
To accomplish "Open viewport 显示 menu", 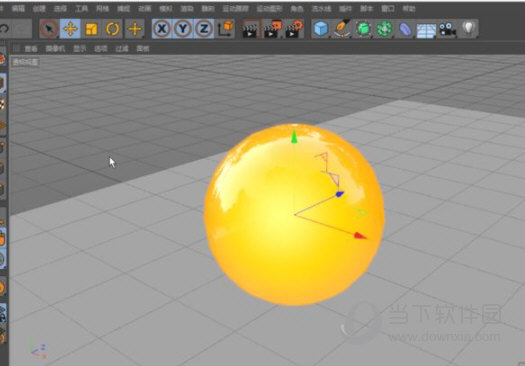I will [80, 49].
